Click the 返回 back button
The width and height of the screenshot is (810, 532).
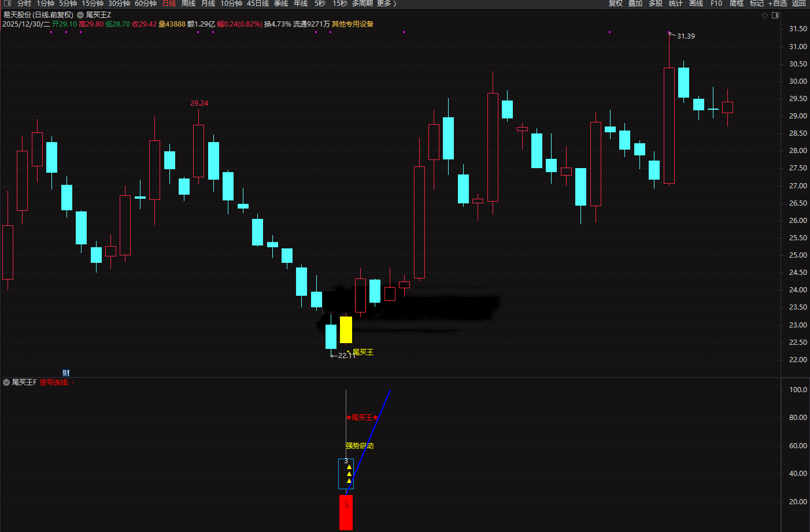coord(799,3)
